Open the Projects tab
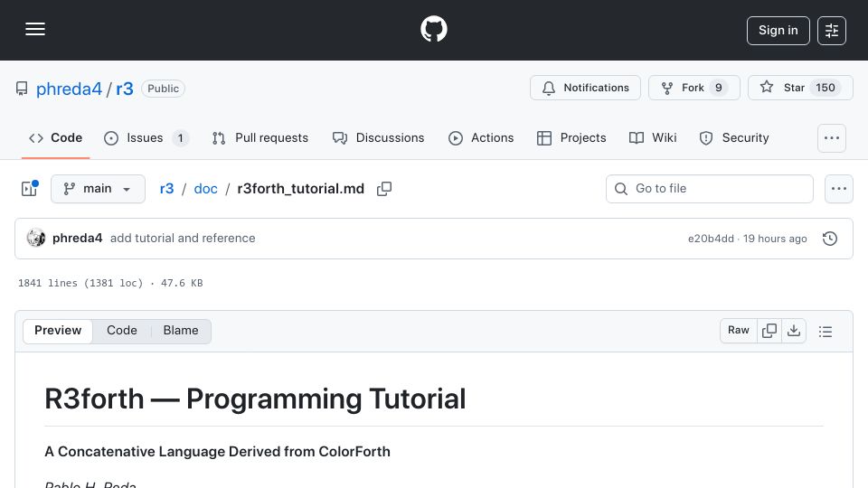 (x=571, y=137)
